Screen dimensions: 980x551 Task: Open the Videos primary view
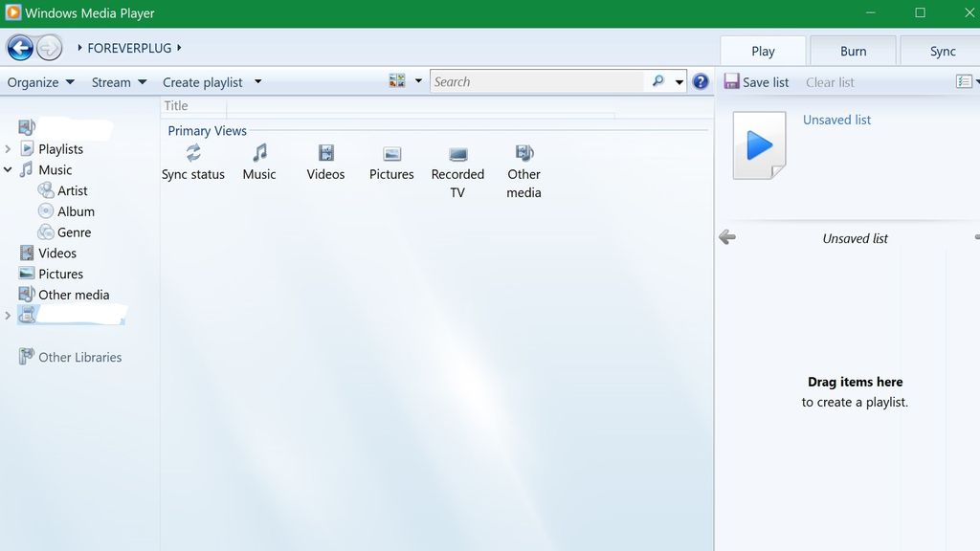click(325, 163)
